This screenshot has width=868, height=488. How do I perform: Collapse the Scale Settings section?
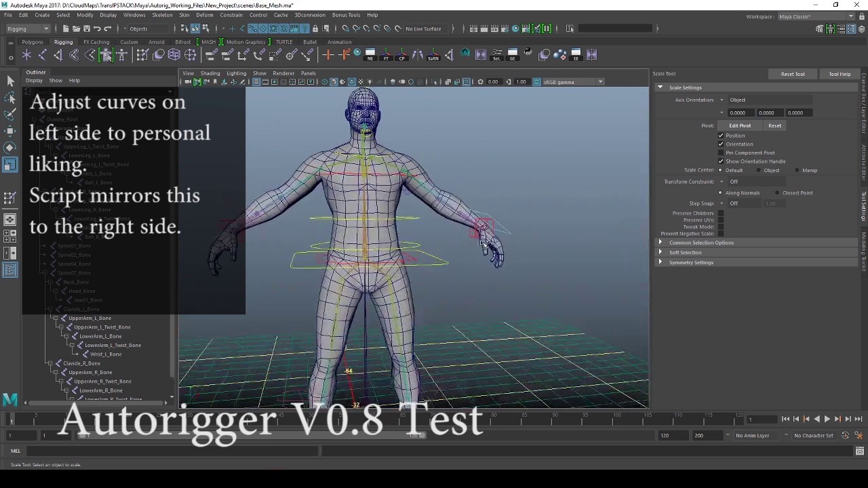coord(660,87)
